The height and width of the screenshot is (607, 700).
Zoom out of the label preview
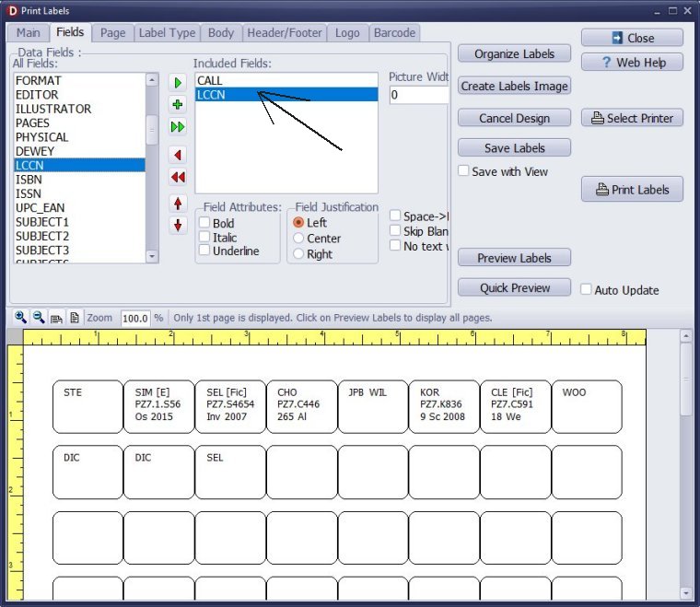[x=39, y=317]
